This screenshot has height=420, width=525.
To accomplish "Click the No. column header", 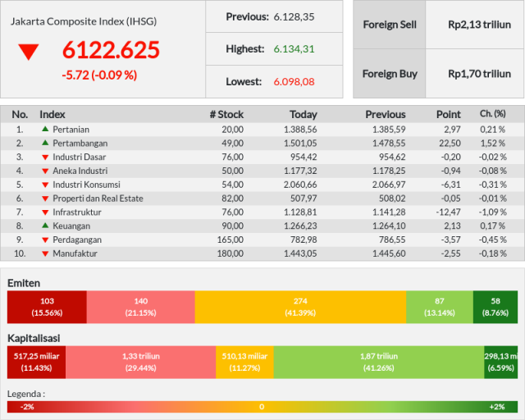I will pyautogui.click(x=20, y=115).
